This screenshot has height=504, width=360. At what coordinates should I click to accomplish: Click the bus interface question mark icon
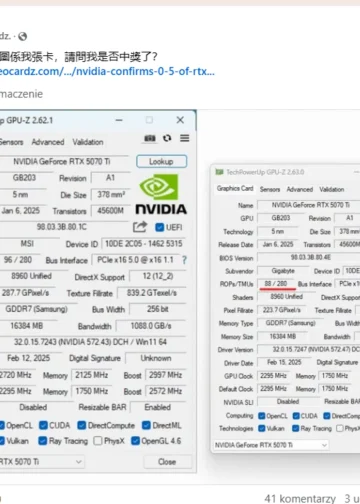click(184, 260)
